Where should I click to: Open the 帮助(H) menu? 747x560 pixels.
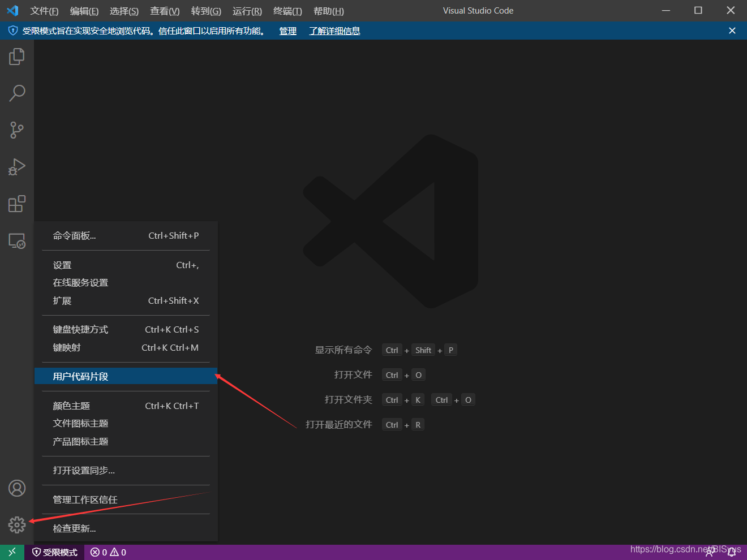click(x=329, y=11)
